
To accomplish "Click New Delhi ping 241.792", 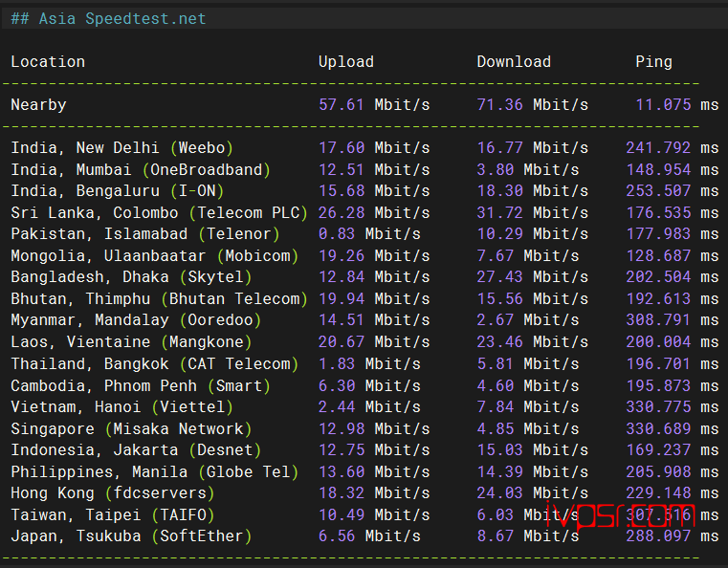I will pos(658,148).
